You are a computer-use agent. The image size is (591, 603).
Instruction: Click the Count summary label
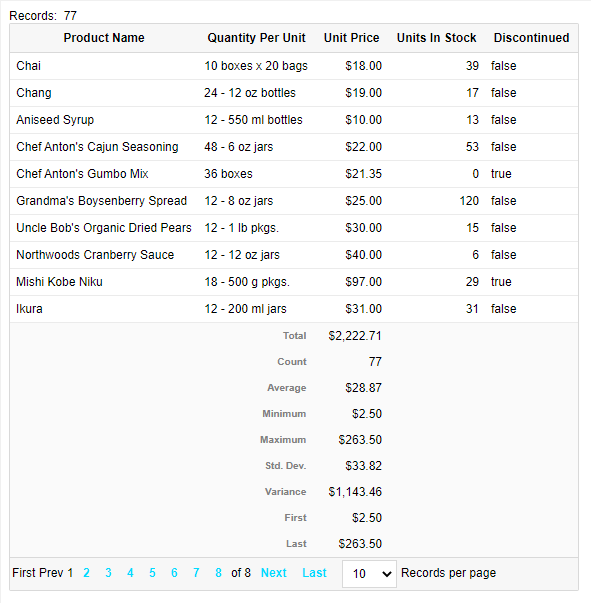292,362
